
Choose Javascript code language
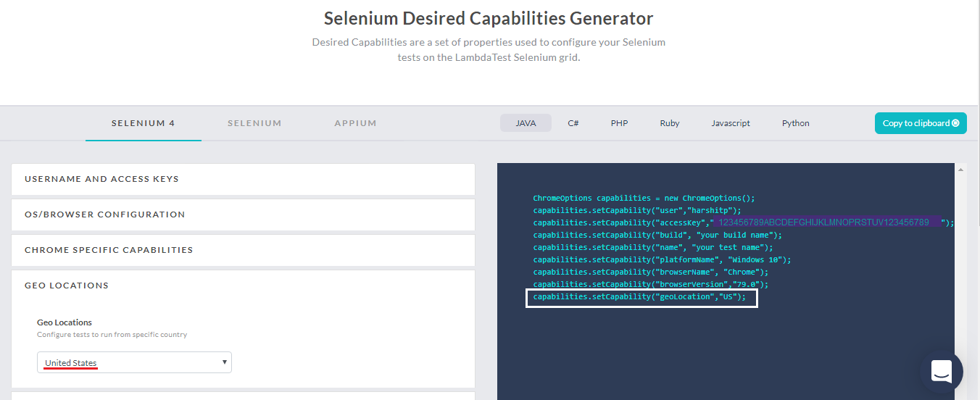tap(731, 123)
